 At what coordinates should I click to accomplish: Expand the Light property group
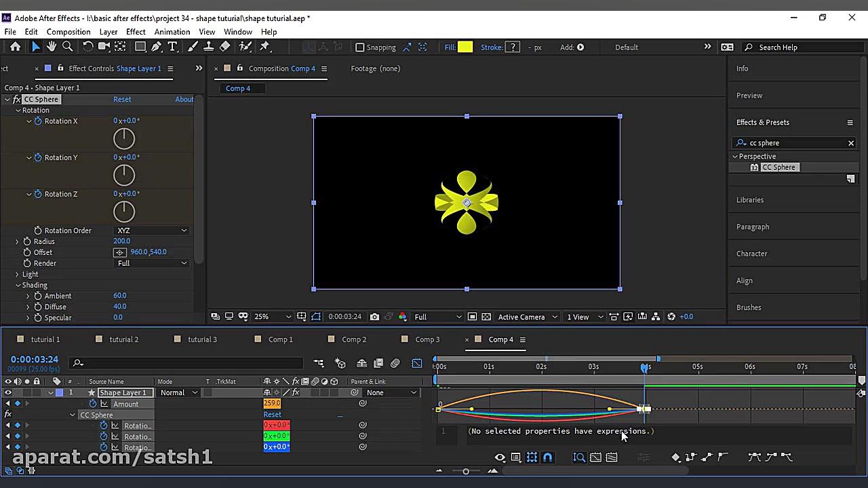tap(17, 274)
